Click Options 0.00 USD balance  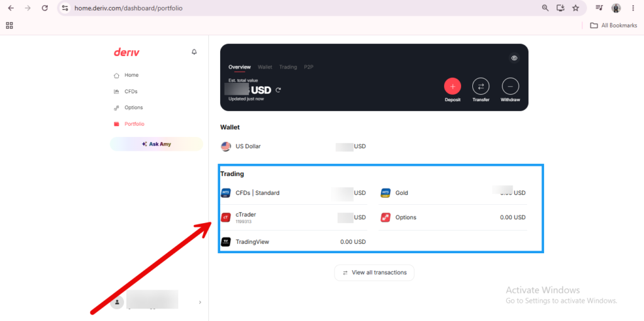coord(513,217)
